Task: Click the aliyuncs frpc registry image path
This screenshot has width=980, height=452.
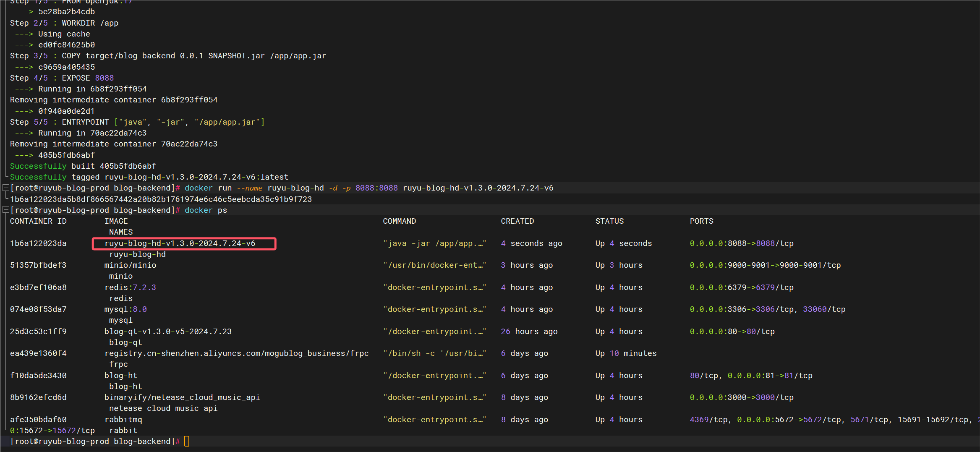Action: click(x=237, y=353)
